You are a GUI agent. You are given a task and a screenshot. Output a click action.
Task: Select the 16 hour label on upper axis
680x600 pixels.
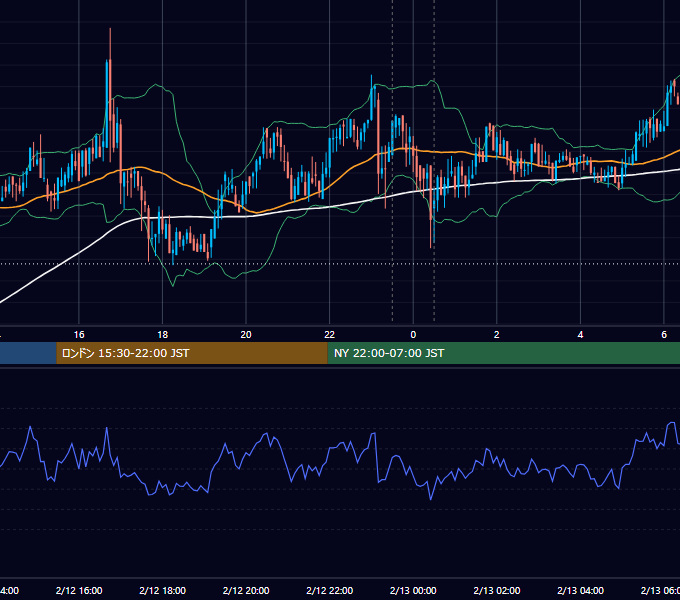[x=79, y=334]
